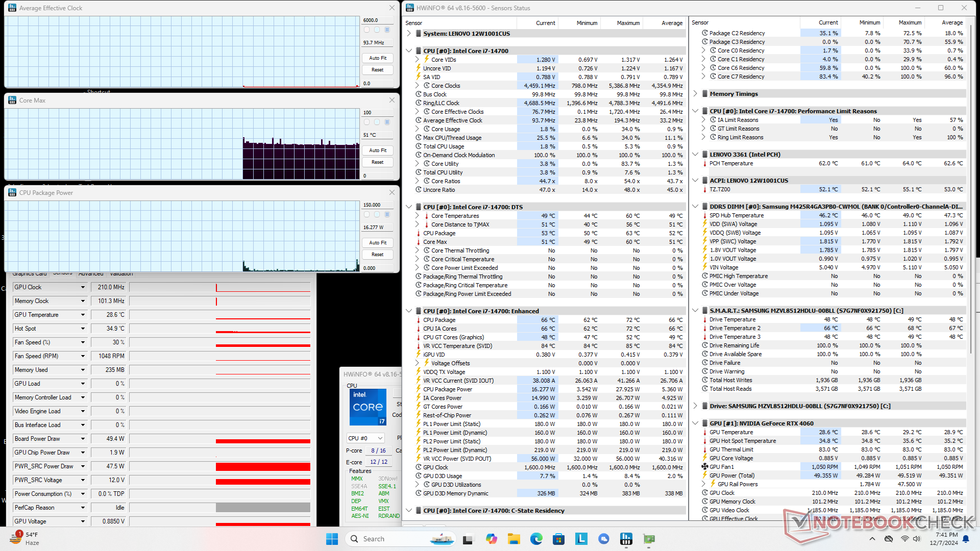Image resolution: width=980 pixels, height=551 pixels.
Task: Open File Explorer from the taskbar
Action: click(x=513, y=539)
